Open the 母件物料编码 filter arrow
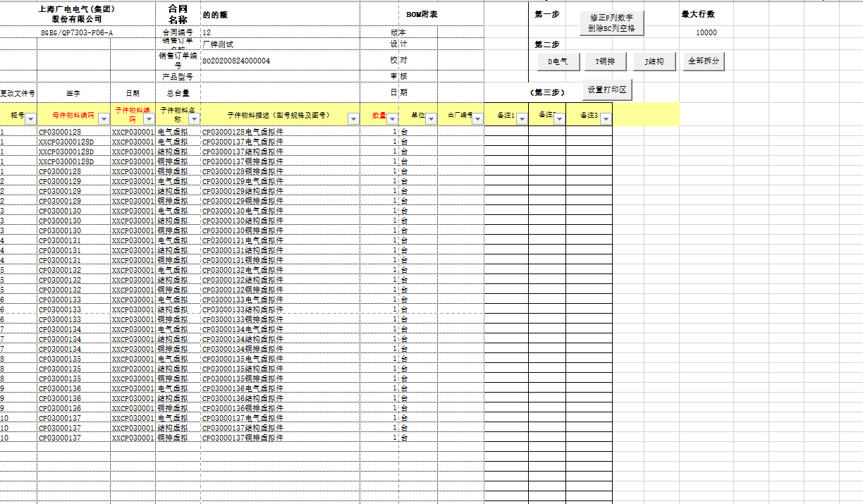The height and width of the screenshot is (504, 863). click(x=104, y=119)
